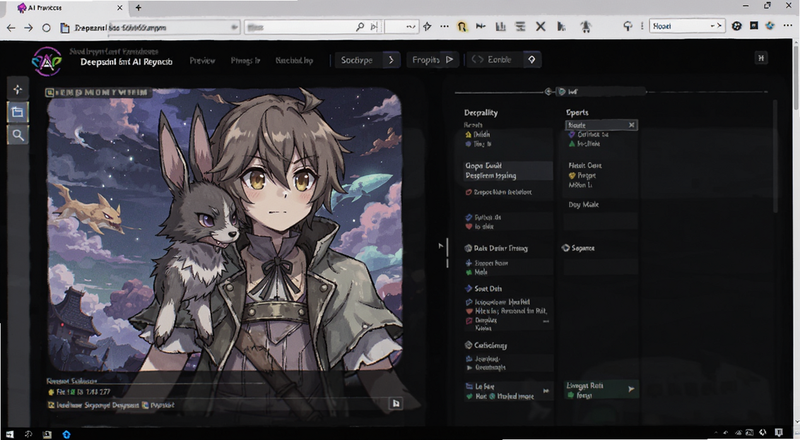The height and width of the screenshot is (440, 800).
Task: Click the tree-shaped toolbar icon
Action: click(586, 27)
